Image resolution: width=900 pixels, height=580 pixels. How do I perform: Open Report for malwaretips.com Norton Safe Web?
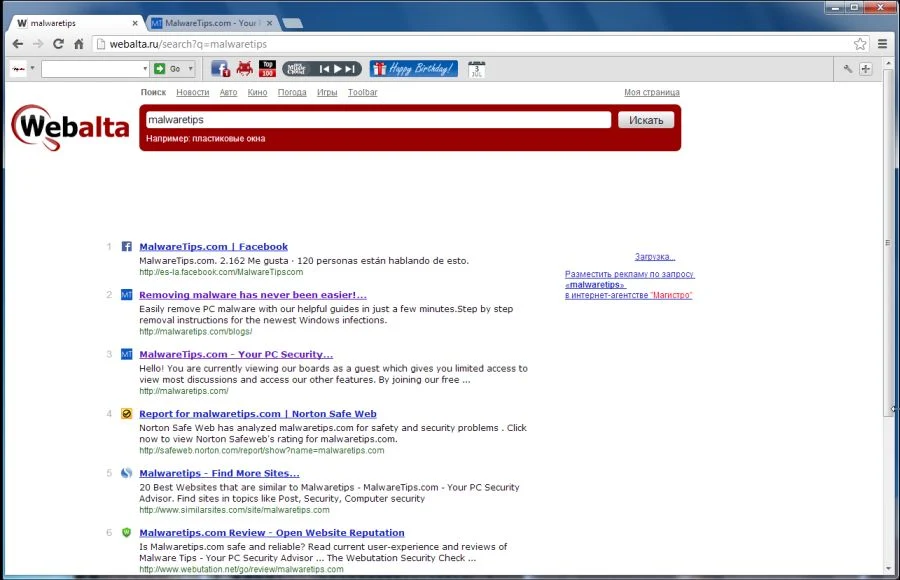258,413
